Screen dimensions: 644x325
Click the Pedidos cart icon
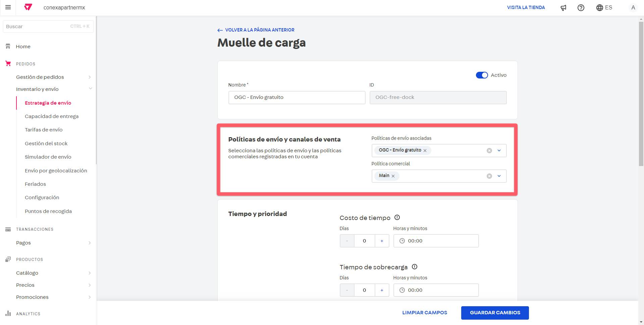coord(8,63)
